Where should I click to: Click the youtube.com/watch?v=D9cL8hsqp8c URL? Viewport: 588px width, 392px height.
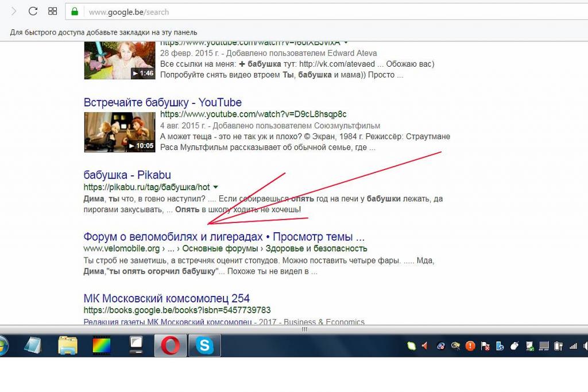click(253, 114)
